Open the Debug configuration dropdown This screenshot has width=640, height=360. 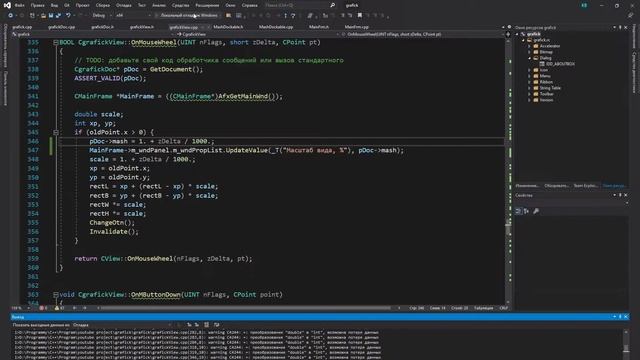click(x=101, y=16)
